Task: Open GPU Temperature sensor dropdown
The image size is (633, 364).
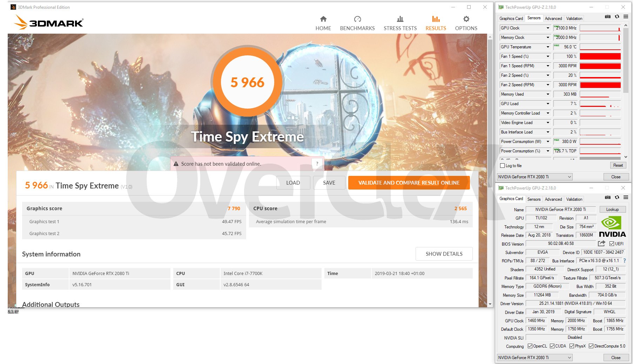Action: (x=548, y=47)
